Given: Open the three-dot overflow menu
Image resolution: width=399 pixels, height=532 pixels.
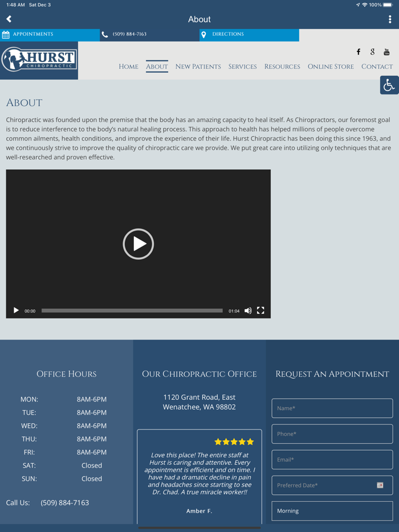Looking at the screenshot, I should click(389, 19).
